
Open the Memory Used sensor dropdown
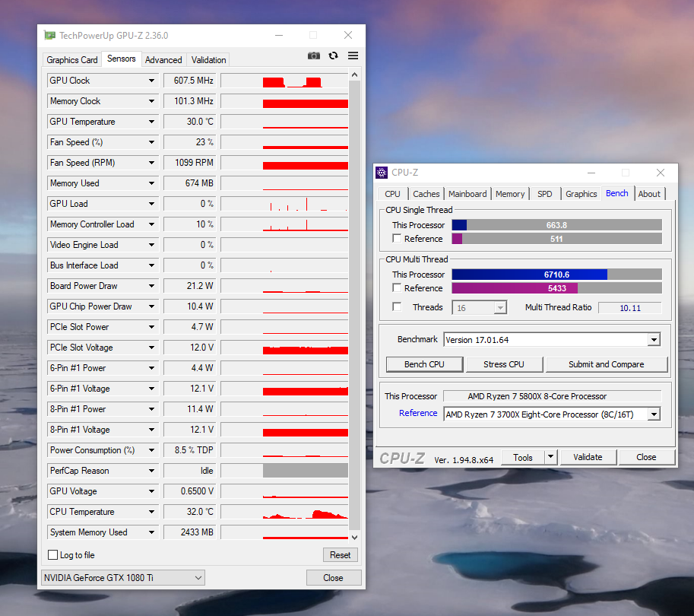pos(151,183)
